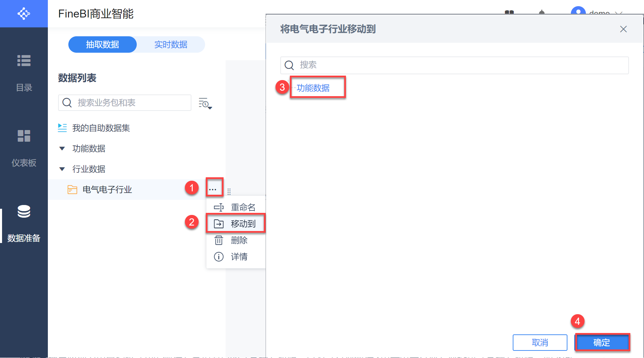Click the filter sort icon beside search

pos(205,103)
